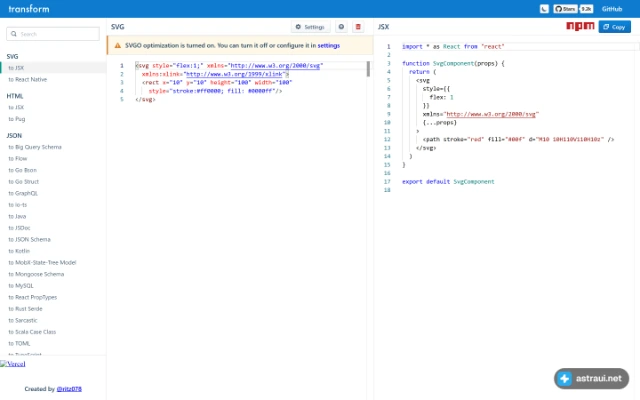640x400 pixels.
Task: Select HTML to Pug converter
Action: point(17,119)
